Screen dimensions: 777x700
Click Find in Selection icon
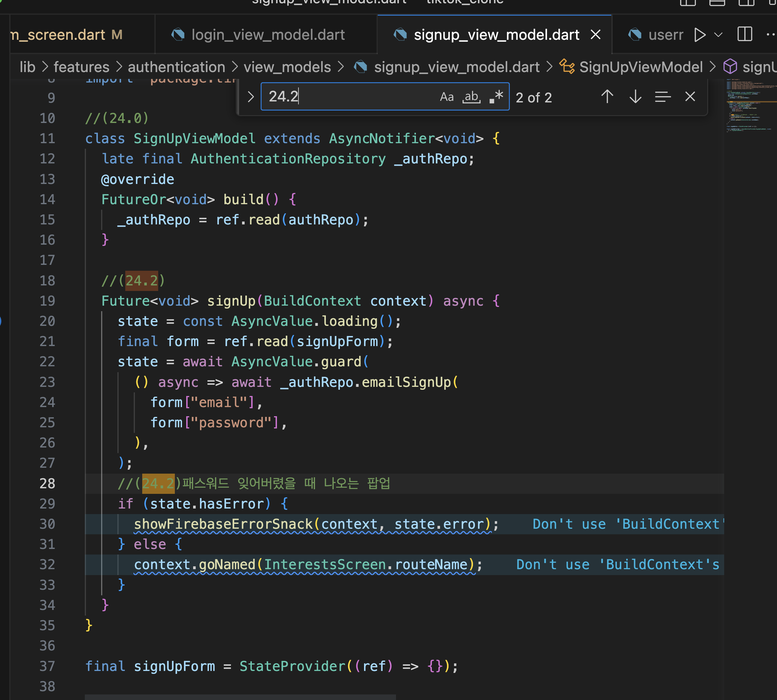tap(663, 97)
